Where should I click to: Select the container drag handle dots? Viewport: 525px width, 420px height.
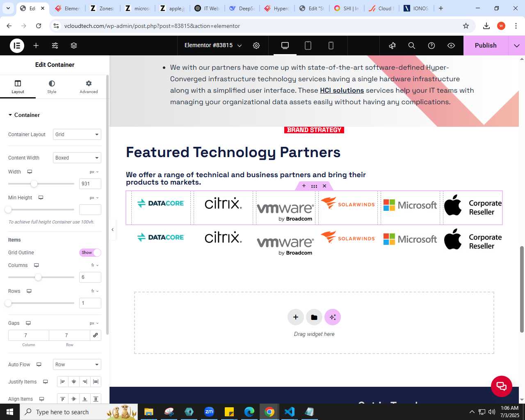click(314, 186)
